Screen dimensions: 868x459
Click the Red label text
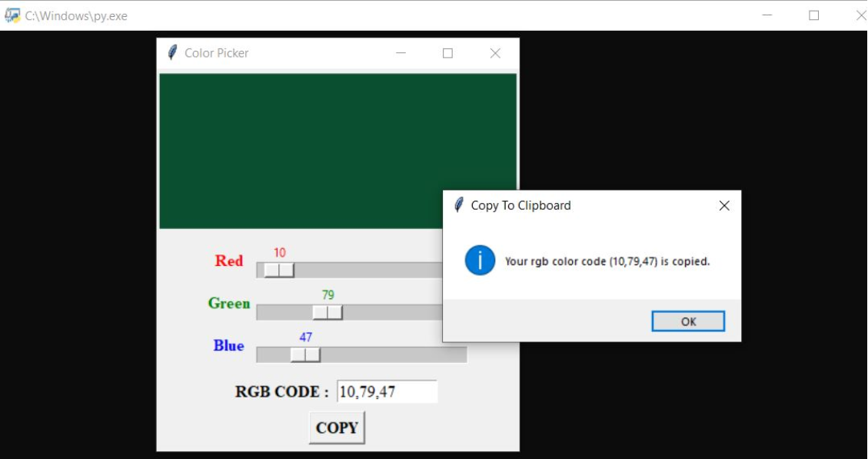point(229,261)
